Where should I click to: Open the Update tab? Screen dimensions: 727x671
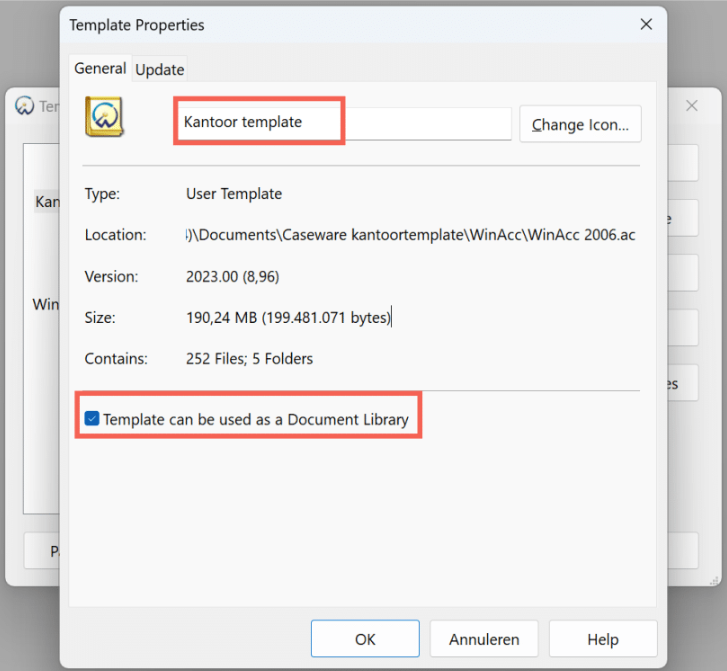[x=160, y=70]
